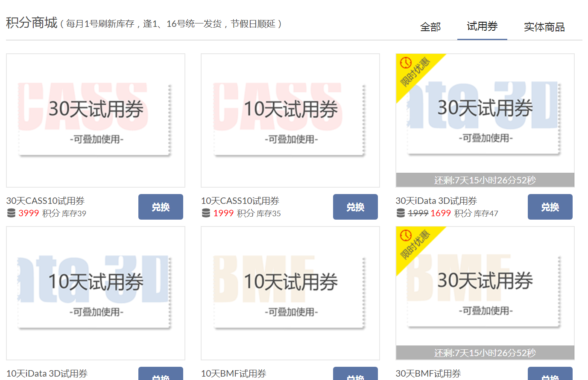Open the 30天CASS试用券 coupon image
This screenshot has height=380, width=588.
[x=96, y=120]
